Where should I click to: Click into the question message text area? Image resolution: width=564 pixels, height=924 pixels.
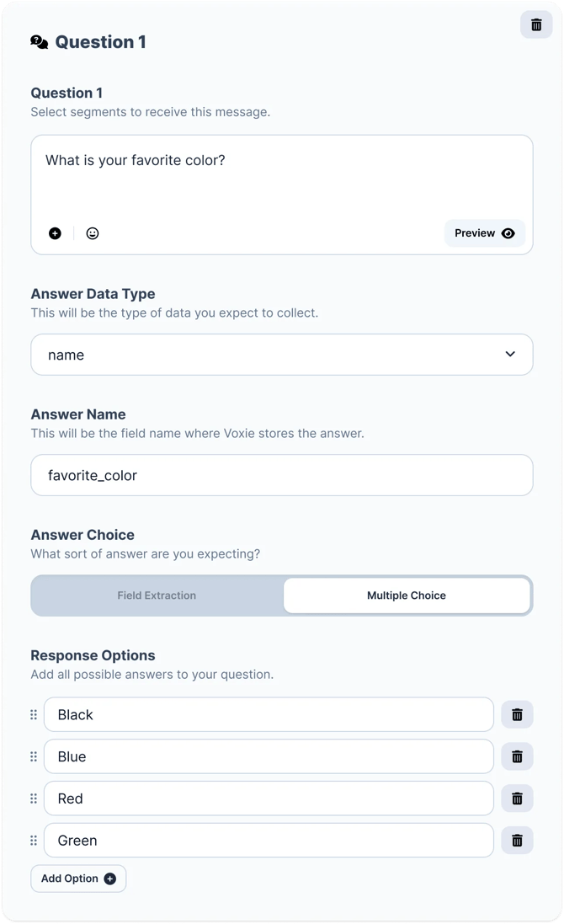[x=281, y=181]
